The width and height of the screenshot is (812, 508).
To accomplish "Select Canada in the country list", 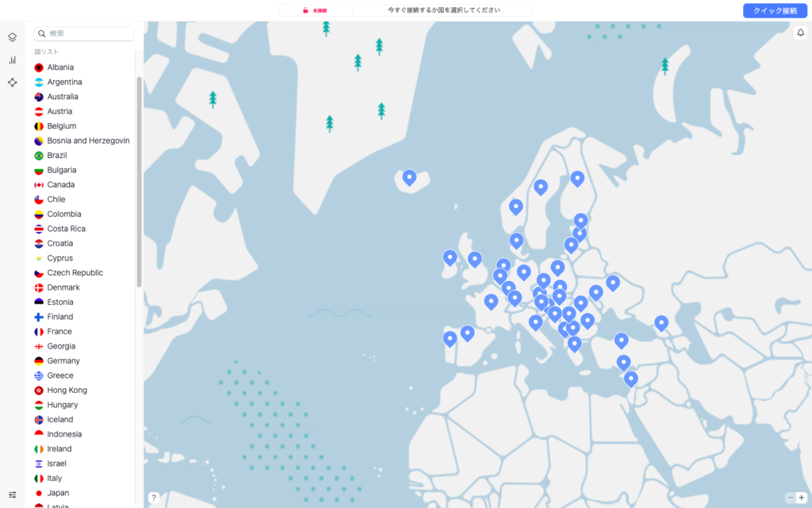I will pyautogui.click(x=60, y=185).
